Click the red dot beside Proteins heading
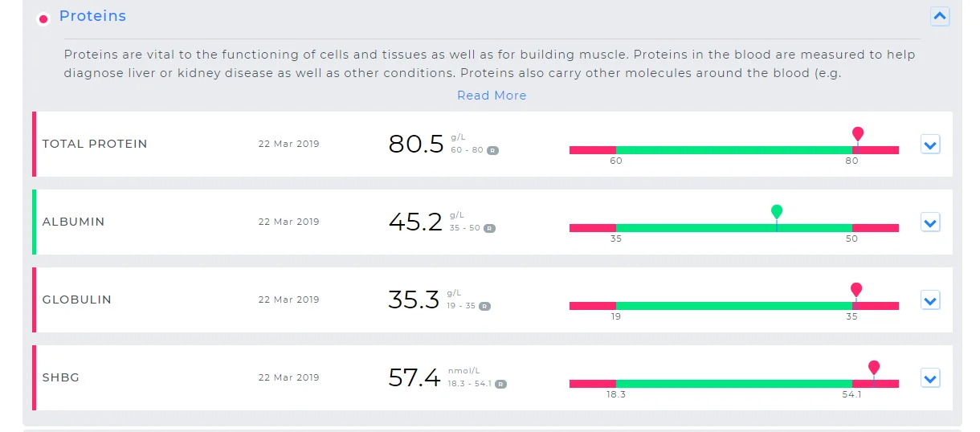The image size is (980, 432). pyautogui.click(x=43, y=18)
